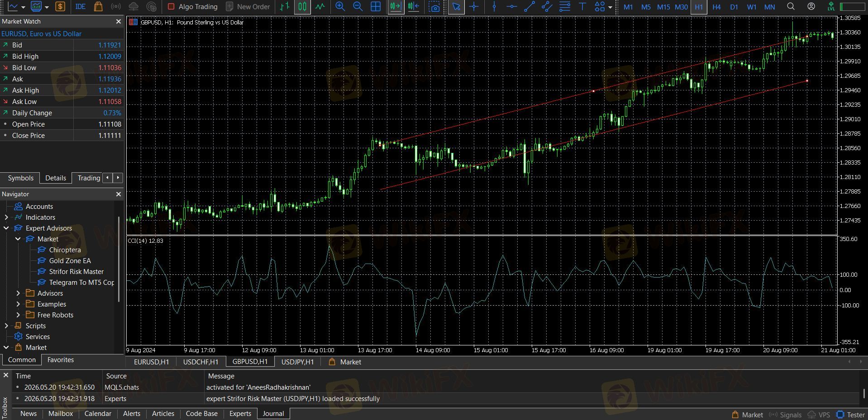This screenshot has height=420, width=868.
Task: Open dropdown arrow beside profiles icon
Action: click(47, 7)
